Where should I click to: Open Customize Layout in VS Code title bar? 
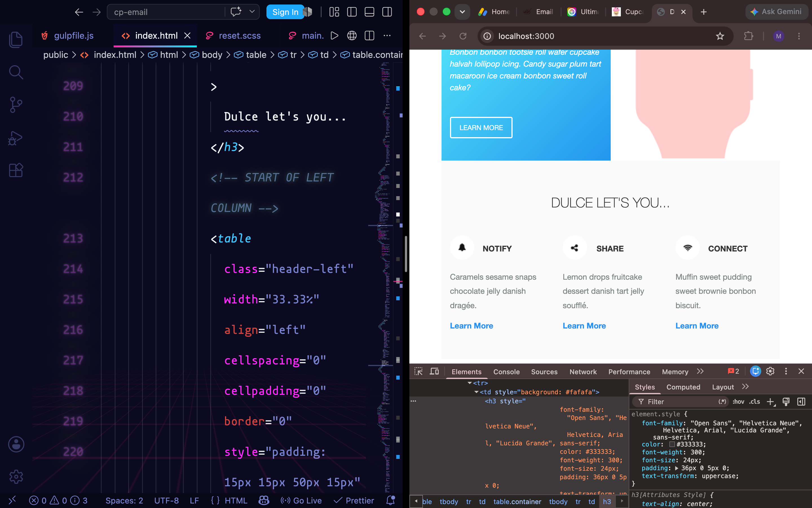pos(334,12)
